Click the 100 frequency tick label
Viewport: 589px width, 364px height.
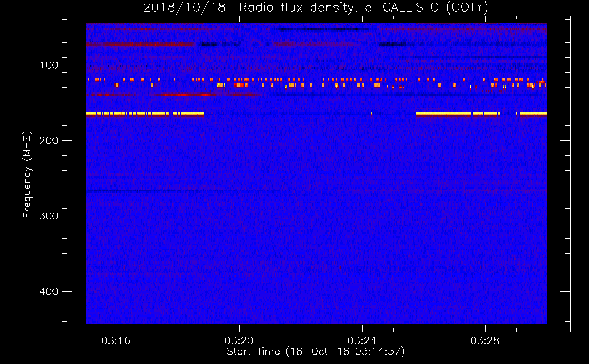(x=49, y=65)
